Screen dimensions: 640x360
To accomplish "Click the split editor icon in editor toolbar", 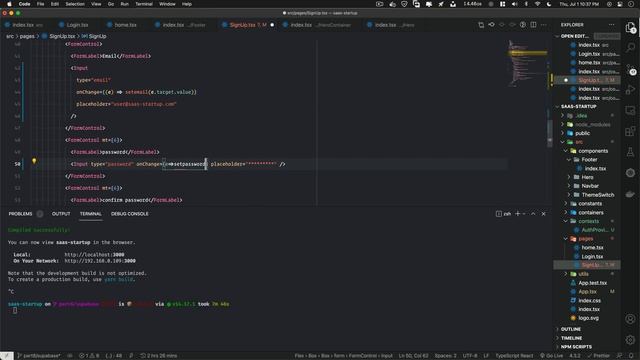I will tap(533, 25).
